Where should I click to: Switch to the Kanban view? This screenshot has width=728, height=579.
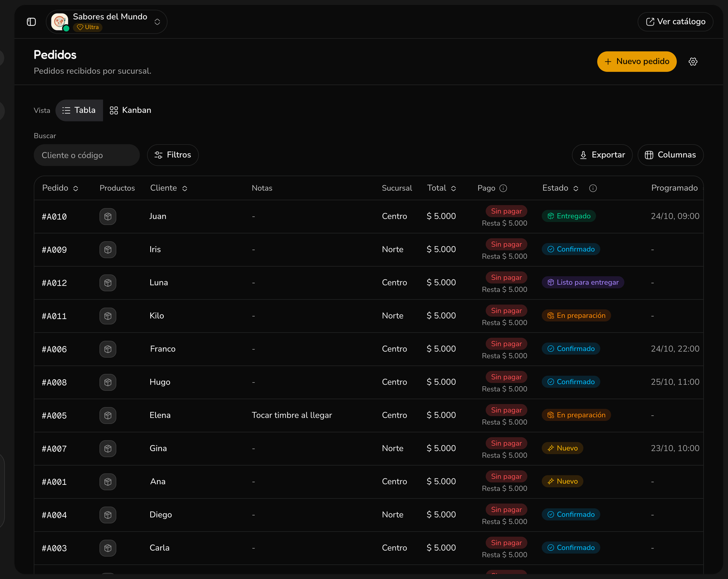[x=131, y=111]
